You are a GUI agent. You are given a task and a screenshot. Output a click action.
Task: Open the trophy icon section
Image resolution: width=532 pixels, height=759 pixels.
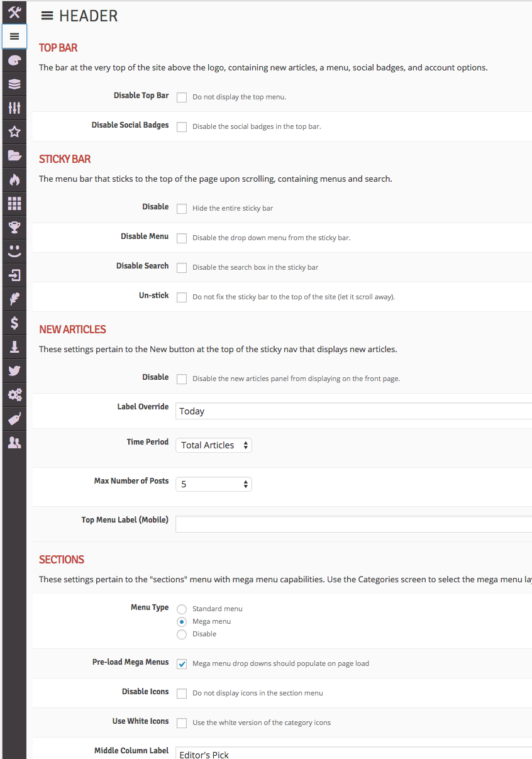click(14, 228)
